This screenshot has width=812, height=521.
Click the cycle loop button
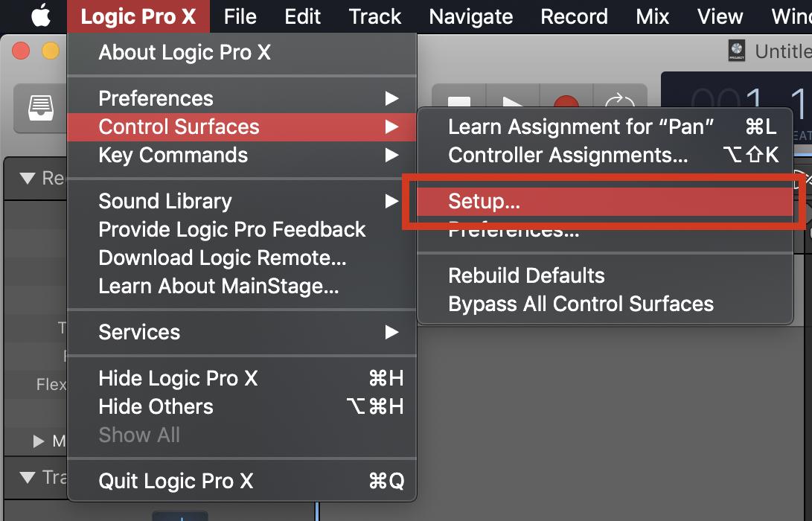pyautogui.click(x=619, y=101)
